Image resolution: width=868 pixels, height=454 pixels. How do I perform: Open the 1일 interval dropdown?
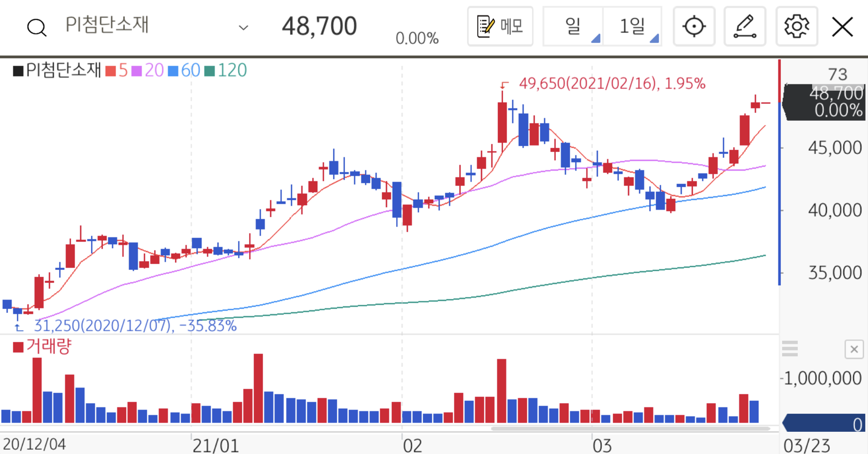tap(632, 26)
